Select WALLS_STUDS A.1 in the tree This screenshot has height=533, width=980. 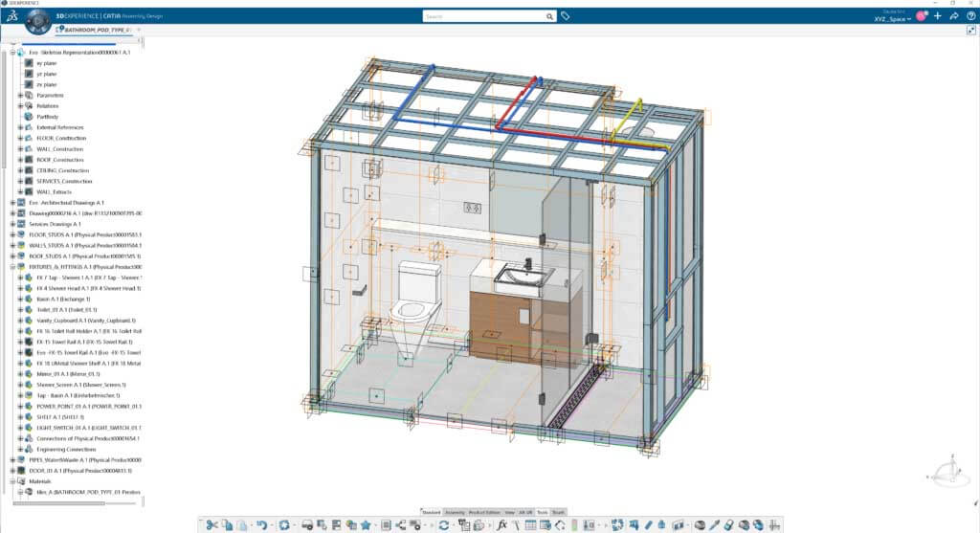[85, 246]
